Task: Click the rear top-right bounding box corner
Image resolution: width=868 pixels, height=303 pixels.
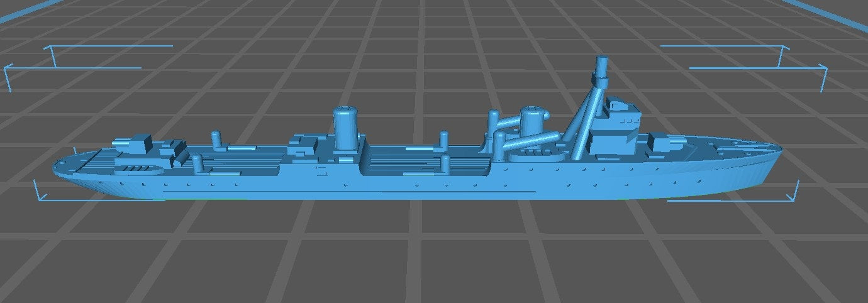Action: (x=782, y=47)
